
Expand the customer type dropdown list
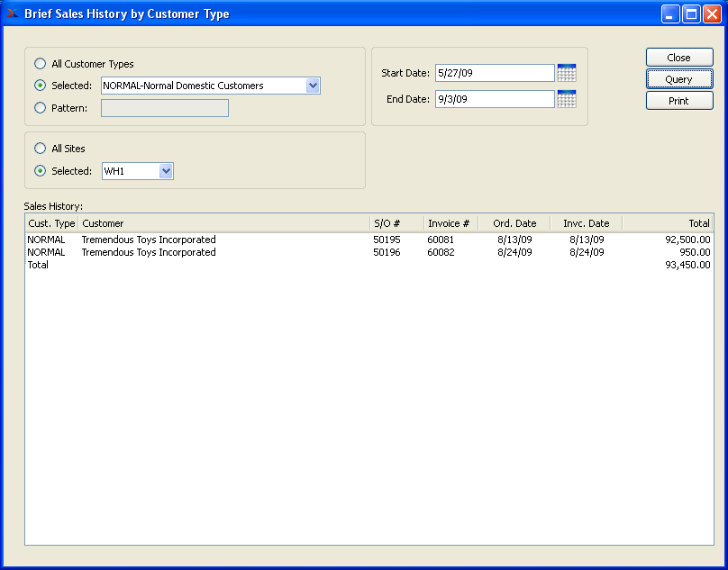point(313,86)
